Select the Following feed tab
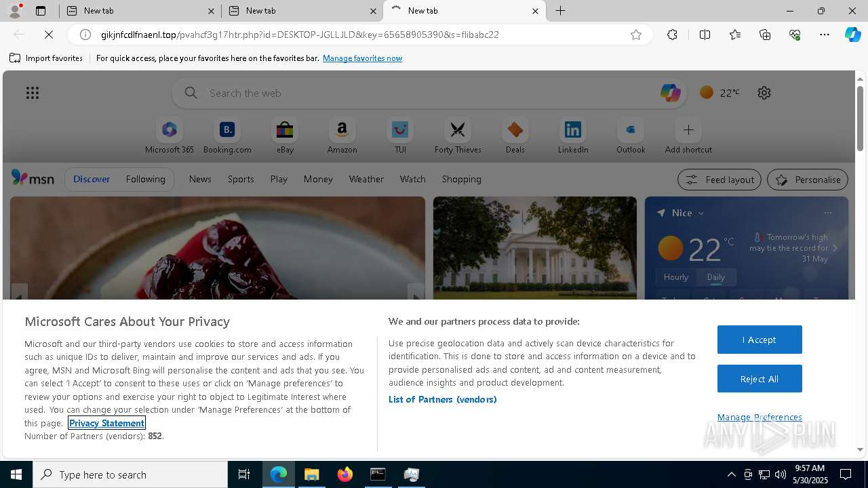This screenshot has width=868, height=488. click(145, 179)
